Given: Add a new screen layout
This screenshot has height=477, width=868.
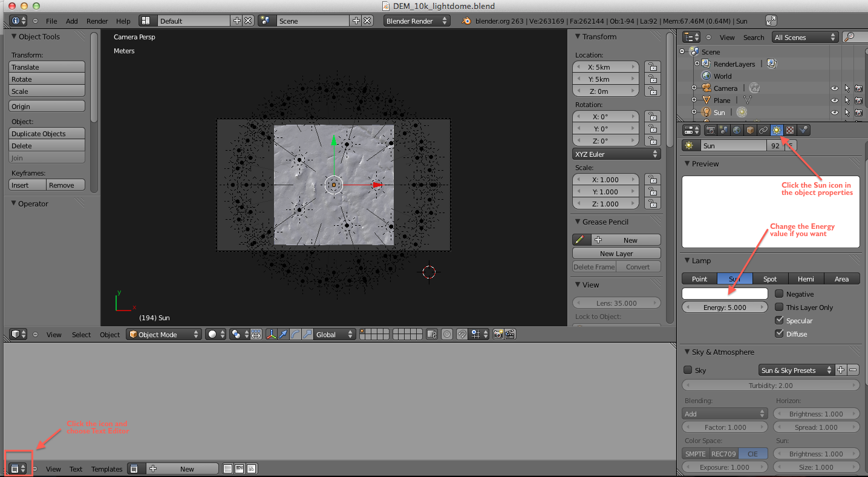Looking at the screenshot, I should [237, 21].
